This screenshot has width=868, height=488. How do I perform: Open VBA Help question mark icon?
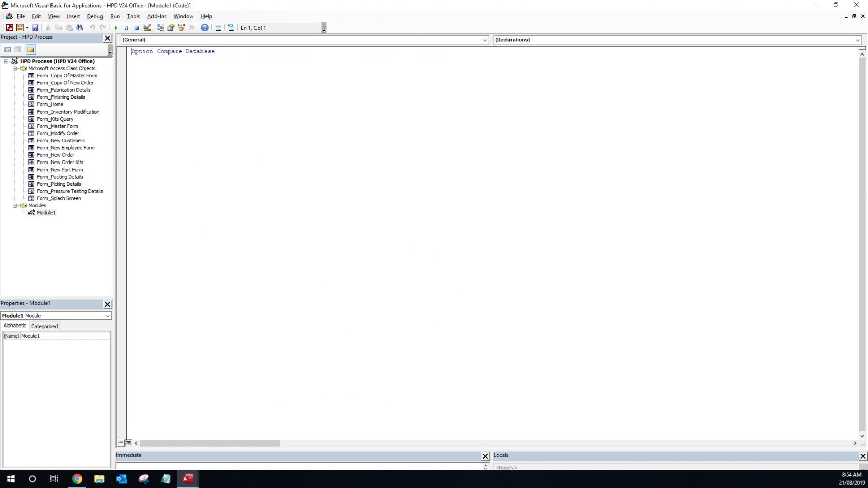pos(205,28)
